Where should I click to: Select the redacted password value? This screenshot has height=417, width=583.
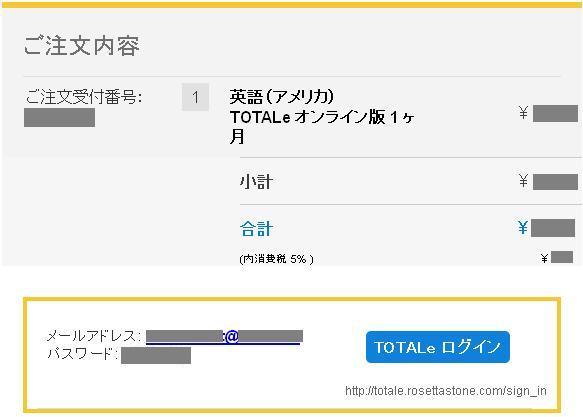click(156, 355)
